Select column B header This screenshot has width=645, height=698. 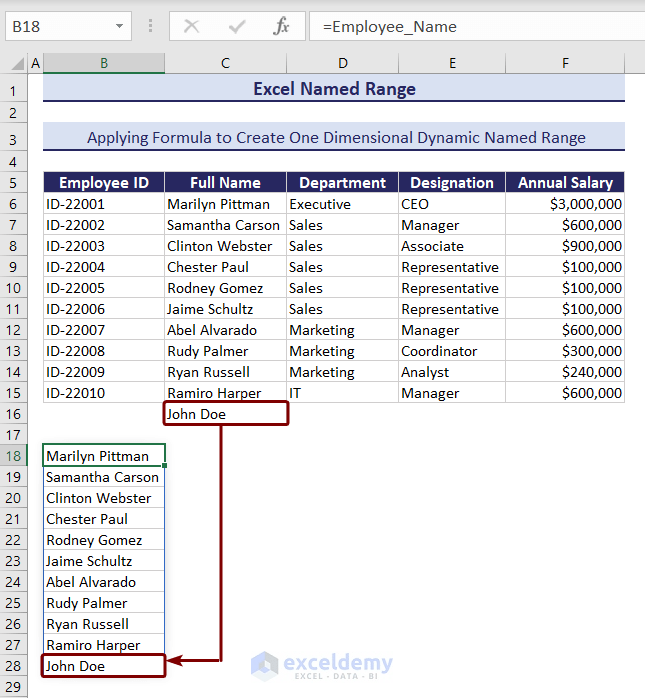(x=104, y=63)
